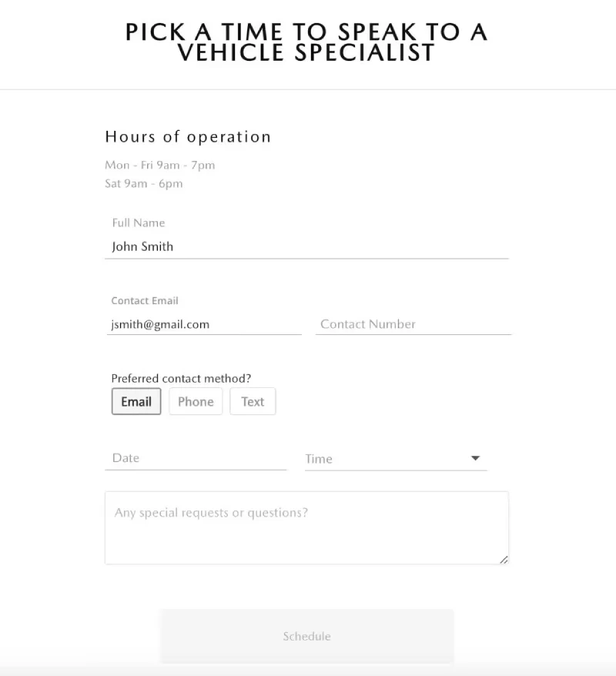Focus the special requests text area
Viewport: 616px width, 676px height.
tap(307, 527)
